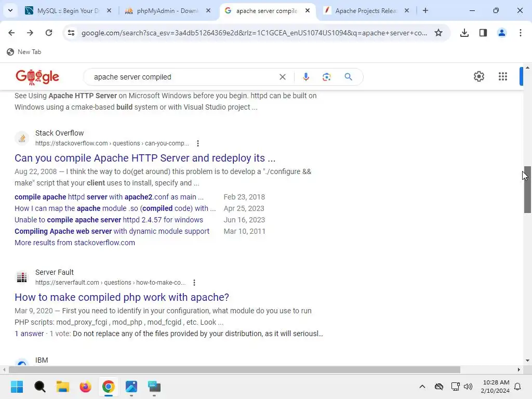Submit search with magnifier icon
The width and height of the screenshot is (532, 399).
tap(348, 77)
